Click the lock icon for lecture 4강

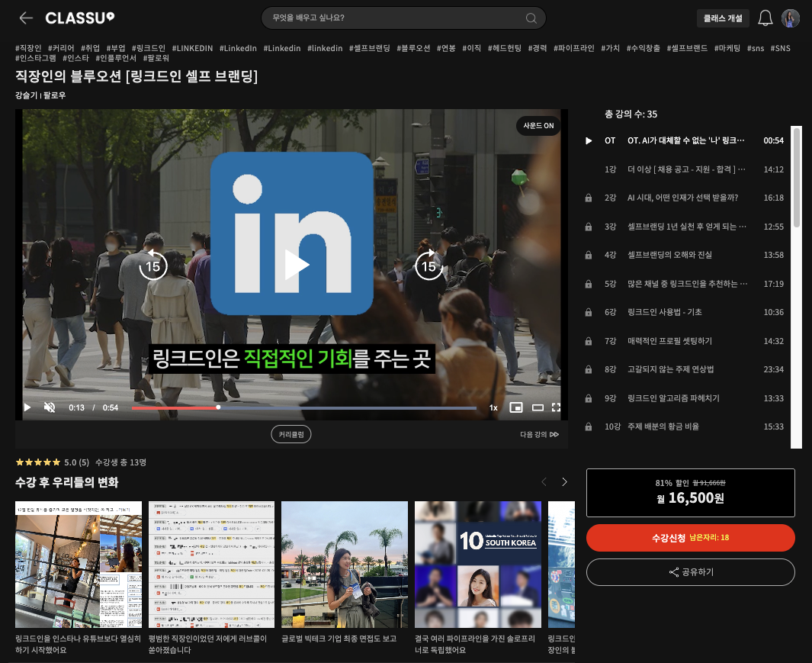589,255
